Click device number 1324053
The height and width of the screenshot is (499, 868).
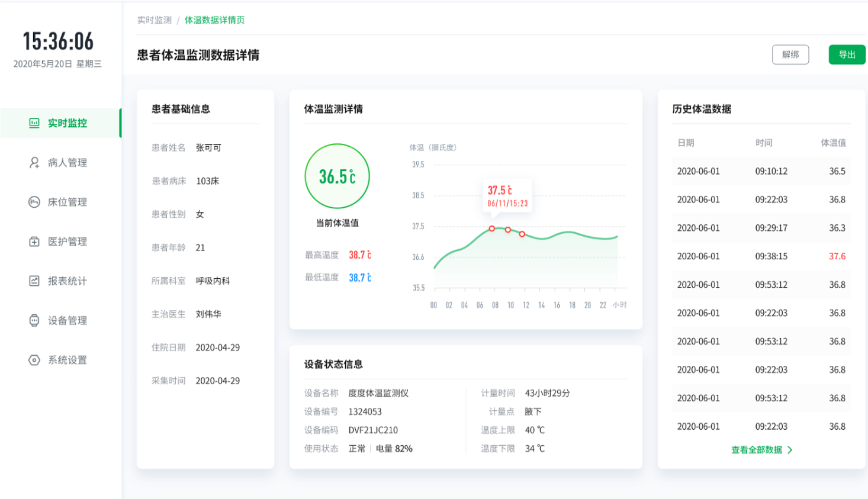click(x=365, y=411)
